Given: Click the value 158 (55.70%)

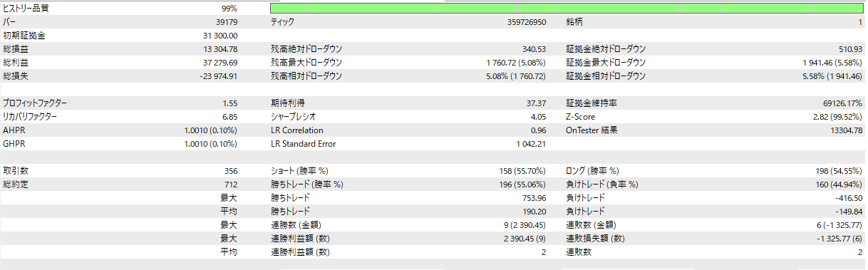Looking at the screenshot, I should pos(523,171).
